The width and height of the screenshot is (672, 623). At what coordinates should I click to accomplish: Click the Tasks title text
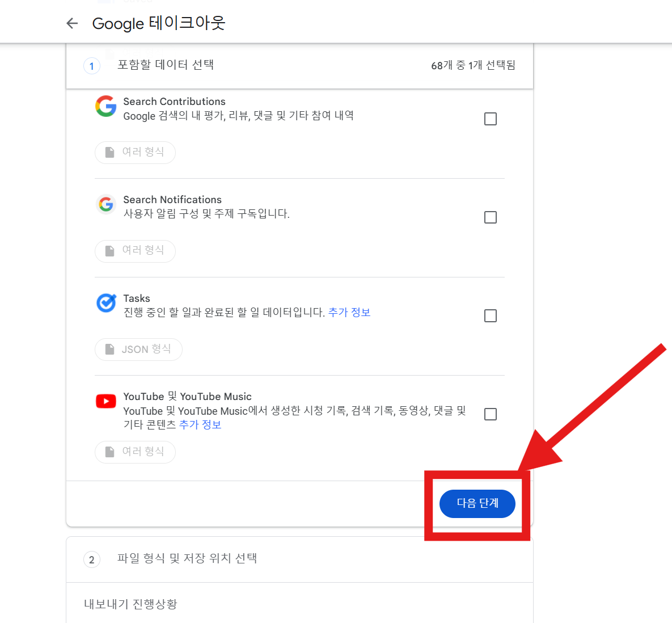pyautogui.click(x=137, y=298)
